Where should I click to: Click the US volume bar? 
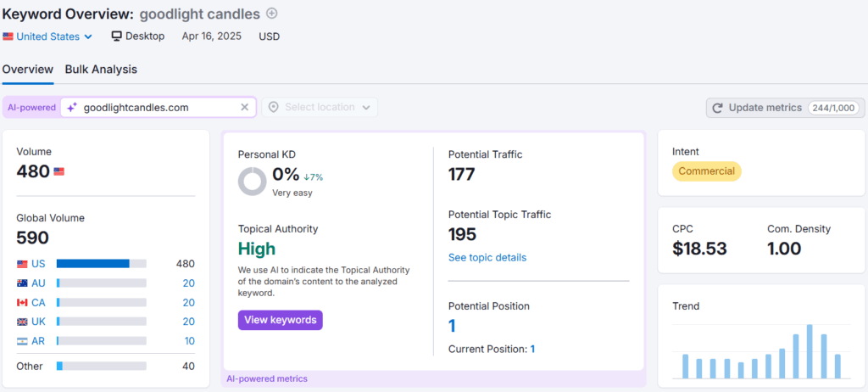coord(102,264)
